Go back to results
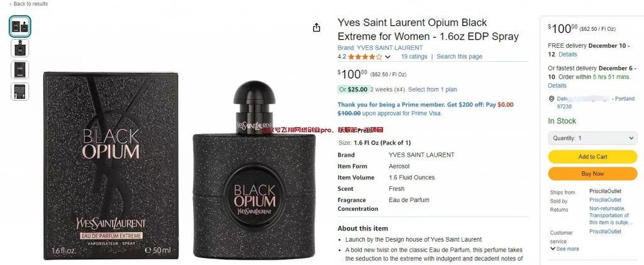 [29, 4]
